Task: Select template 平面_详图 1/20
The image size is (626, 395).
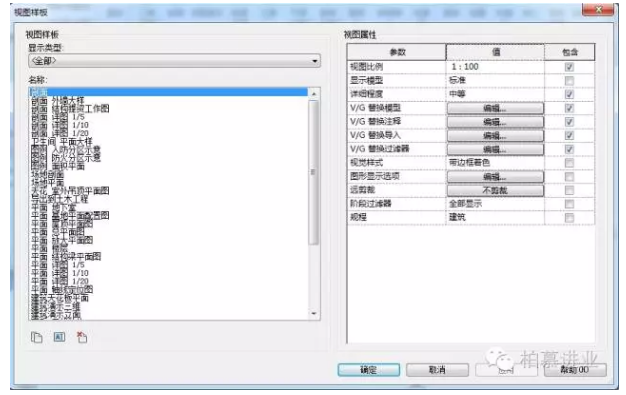Action: (x=60, y=281)
